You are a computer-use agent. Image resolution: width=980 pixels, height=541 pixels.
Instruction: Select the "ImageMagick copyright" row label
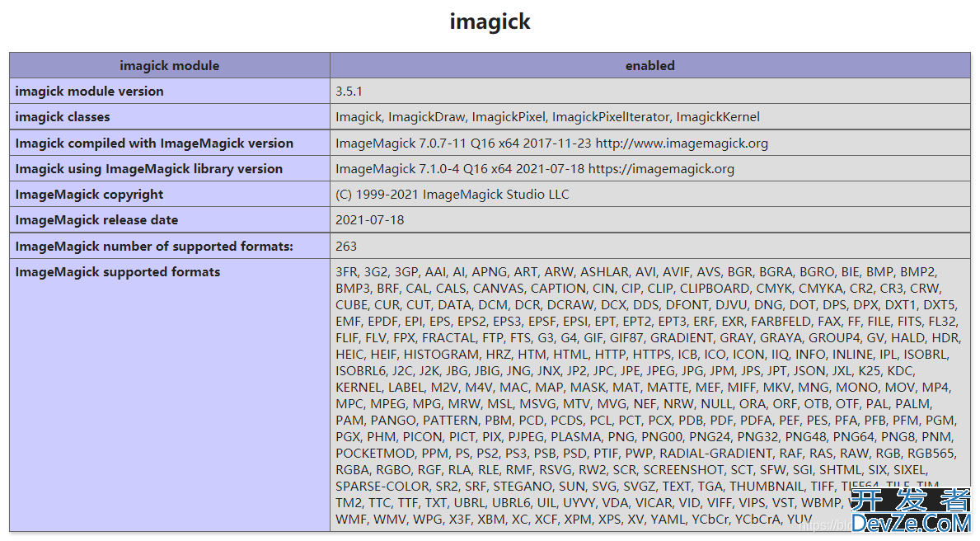click(x=89, y=195)
